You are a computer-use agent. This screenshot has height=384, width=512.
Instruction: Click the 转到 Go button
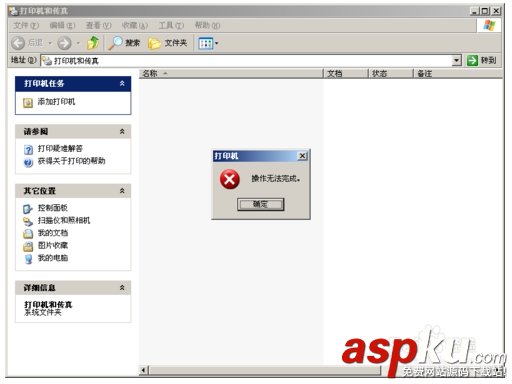pos(482,60)
